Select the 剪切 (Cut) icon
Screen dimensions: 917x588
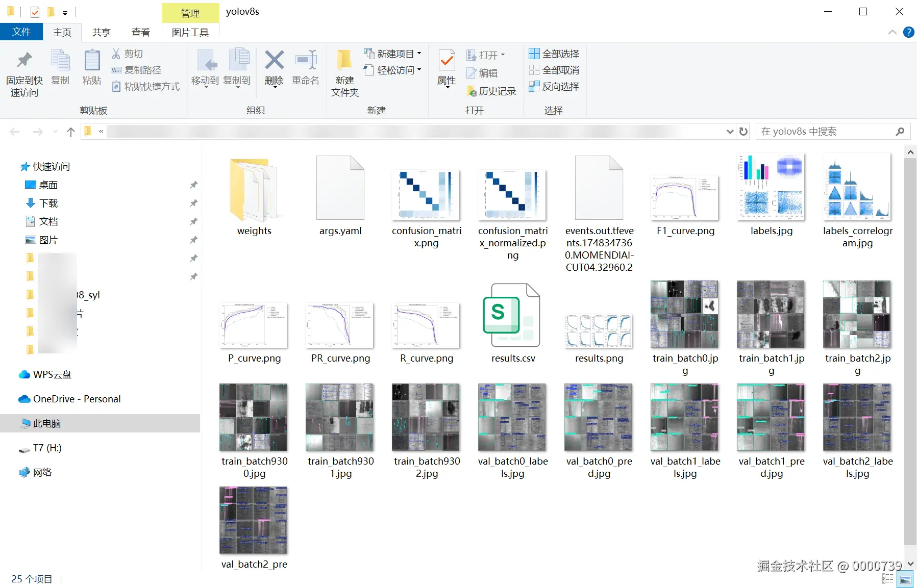point(116,54)
